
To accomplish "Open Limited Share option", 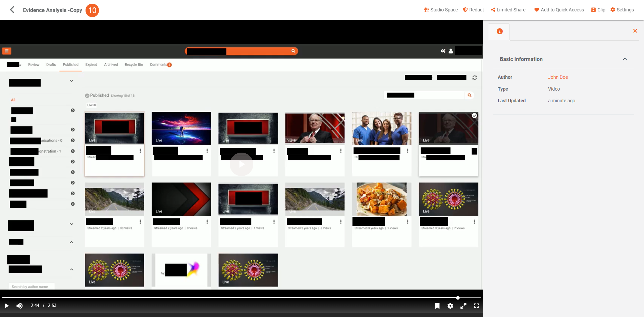I will (x=508, y=10).
